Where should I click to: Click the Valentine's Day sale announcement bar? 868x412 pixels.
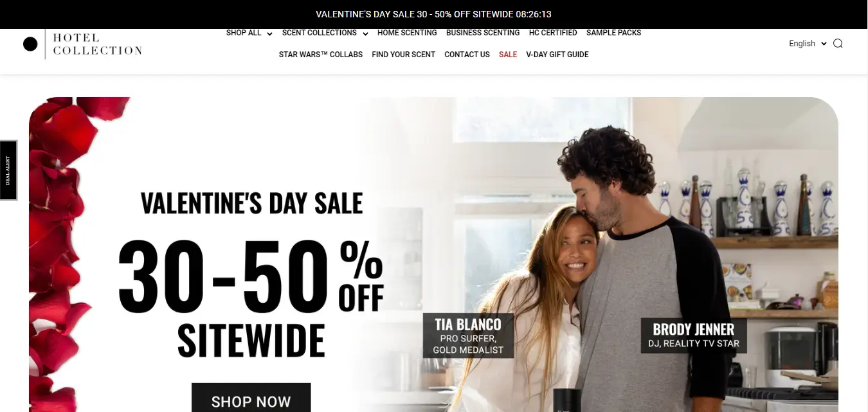(x=434, y=14)
